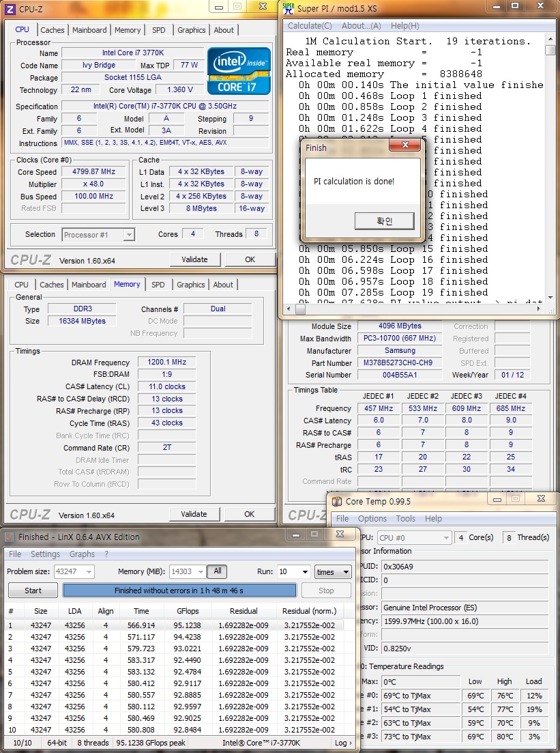This screenshot has height=753, width=560.
Task: Open Tools menu in Core Temp
Action: [405, 519]
